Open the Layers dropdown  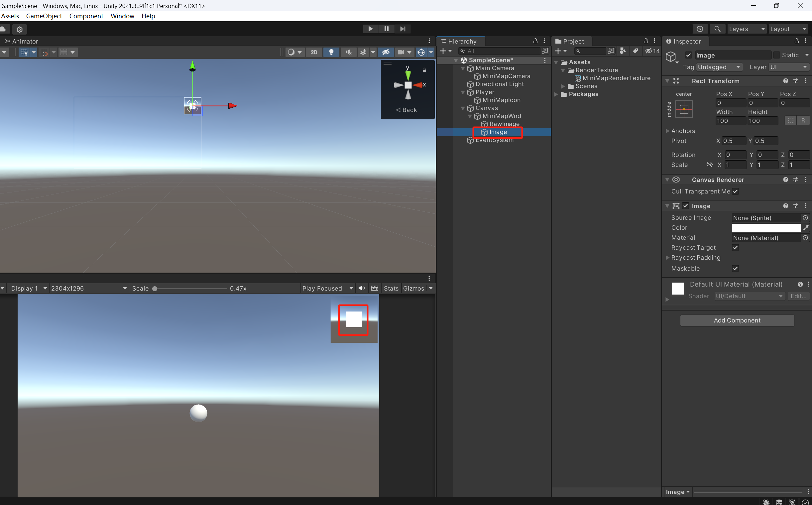click(747, 29)
